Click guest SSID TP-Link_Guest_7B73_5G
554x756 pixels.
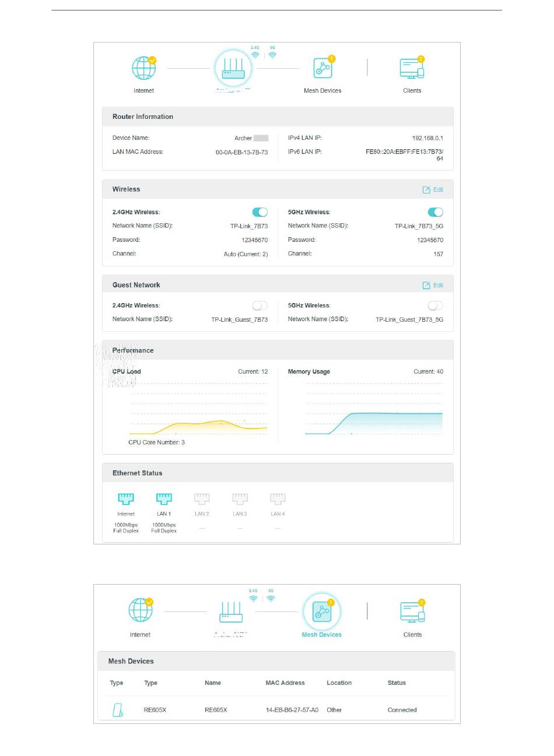pyautogui.click(x=409, y=319)
